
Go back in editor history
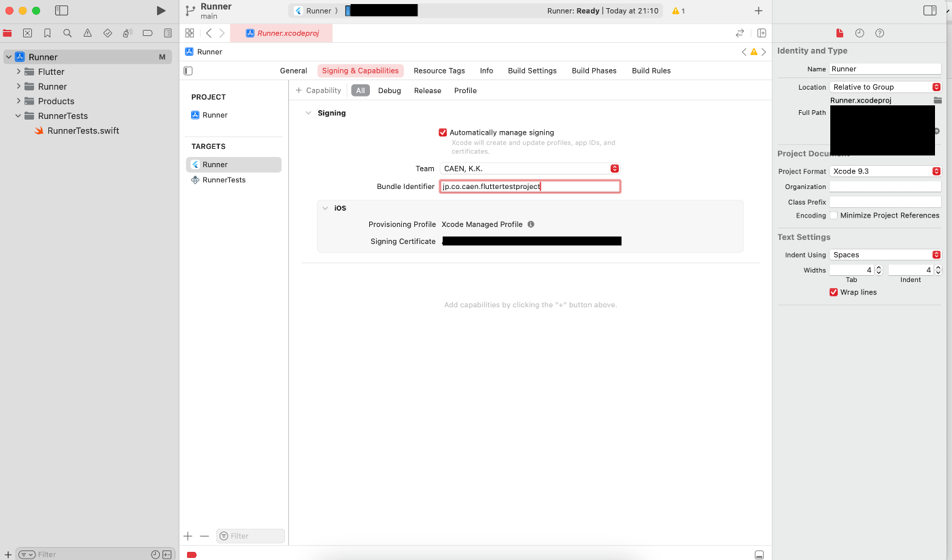209,33
